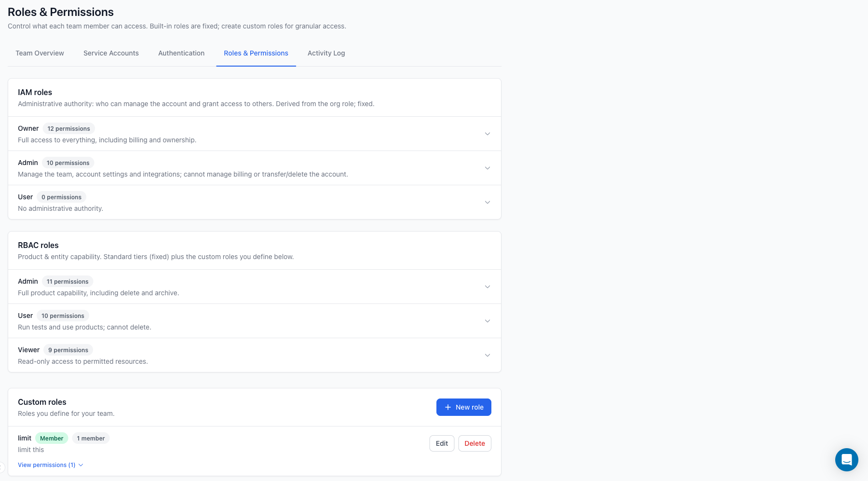Image resolution: width=868 pixels, height=481 pixels.
Task: Click the 12 permissions badge for Owner
Action: click(68, 128)
